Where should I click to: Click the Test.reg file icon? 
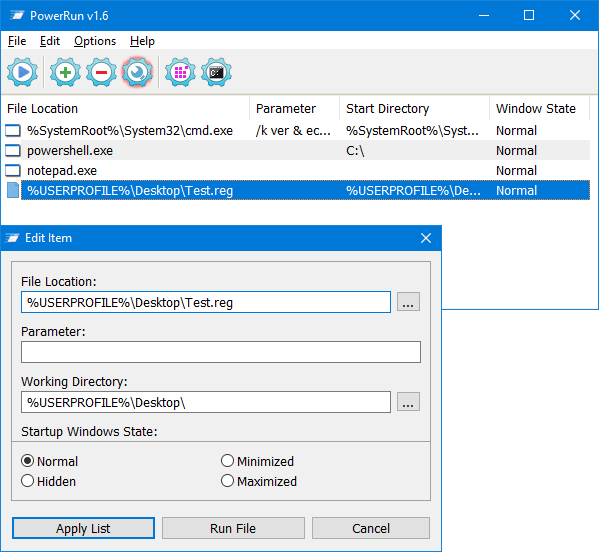tap(13, 190)
